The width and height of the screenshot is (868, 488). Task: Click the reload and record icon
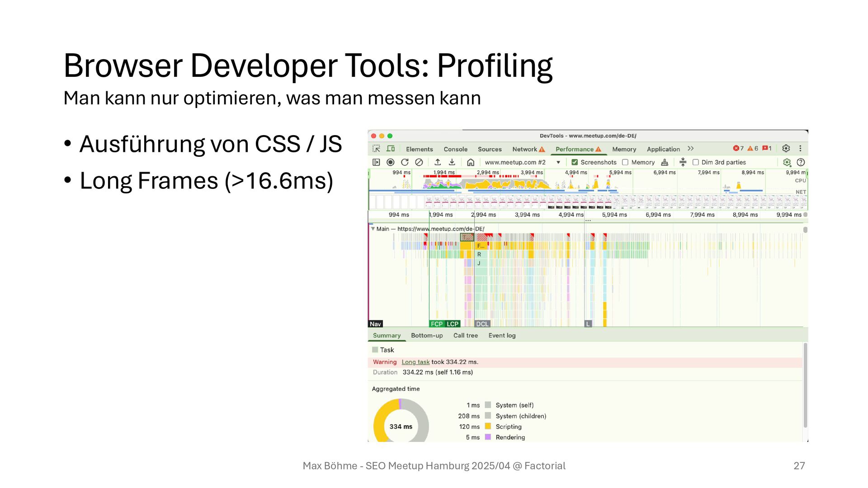pos(405,162)
